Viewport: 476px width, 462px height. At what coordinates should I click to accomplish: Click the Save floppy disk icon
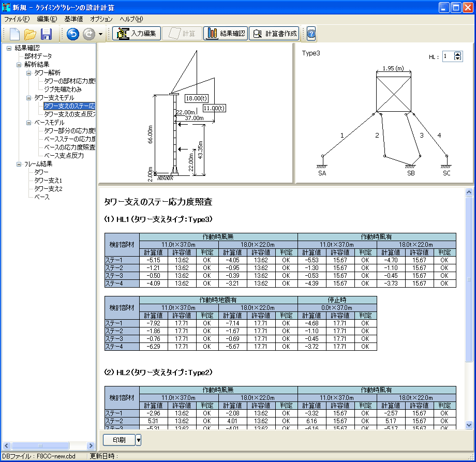coord(46,34)
